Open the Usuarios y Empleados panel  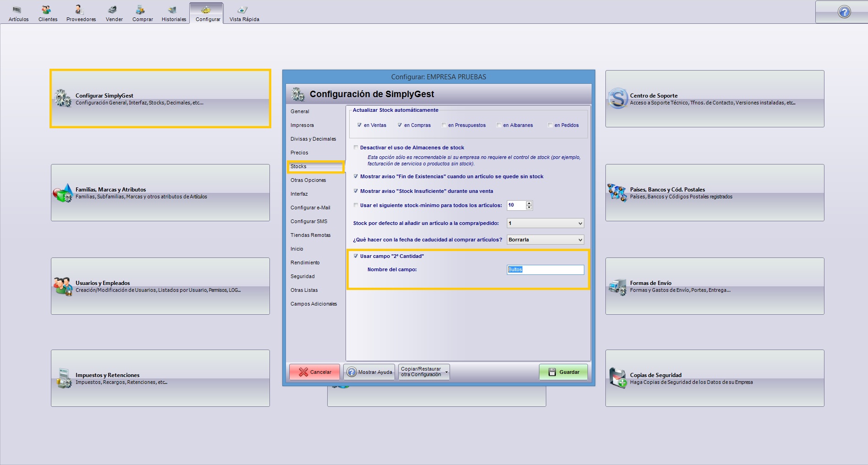[160, 286]
